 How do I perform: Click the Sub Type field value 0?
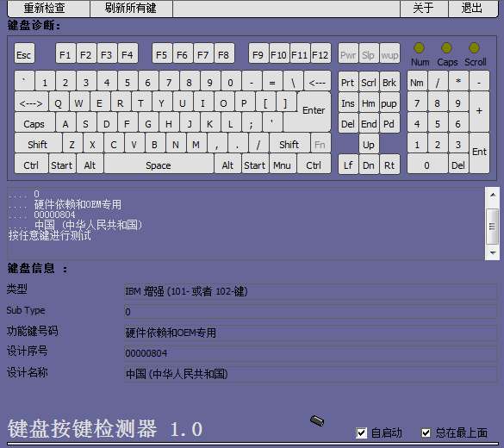tap(310, 312)
